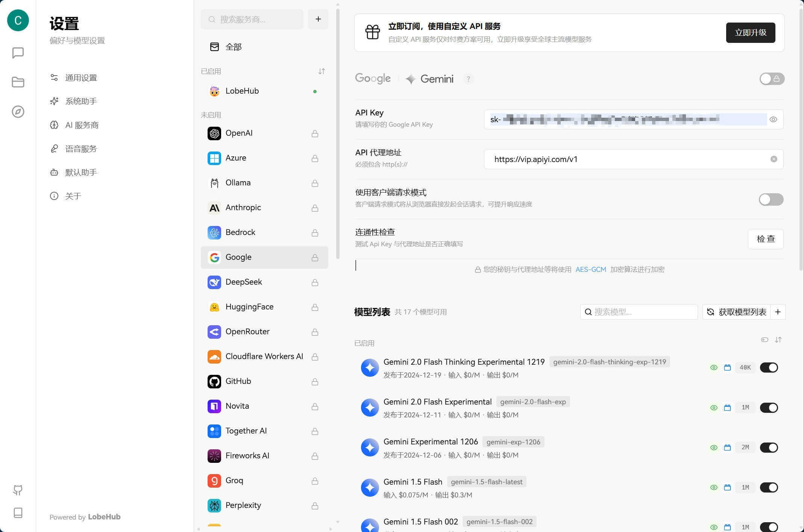Open 通用设置 settings page
Viewport: 804px width, 532px height.
[x=81, y=78]
